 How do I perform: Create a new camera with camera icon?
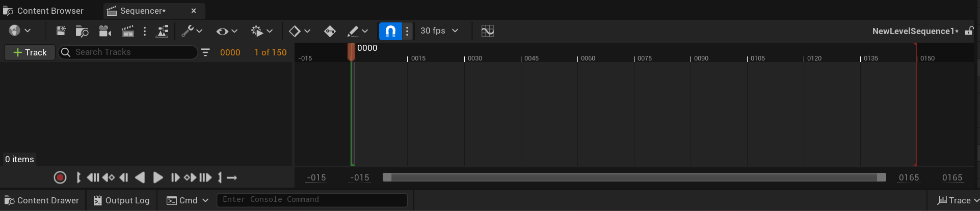tap(105, 31)
